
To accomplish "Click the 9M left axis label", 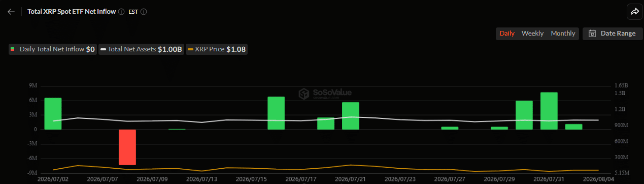I will tap(32, 85).
